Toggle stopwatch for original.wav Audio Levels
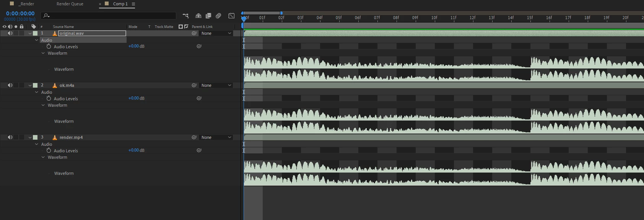 pos(49,46)
